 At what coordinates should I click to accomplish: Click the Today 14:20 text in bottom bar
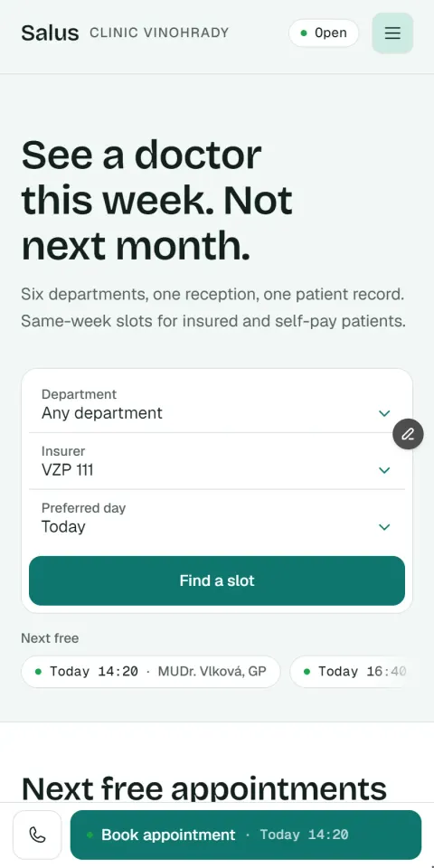[305, 835]
